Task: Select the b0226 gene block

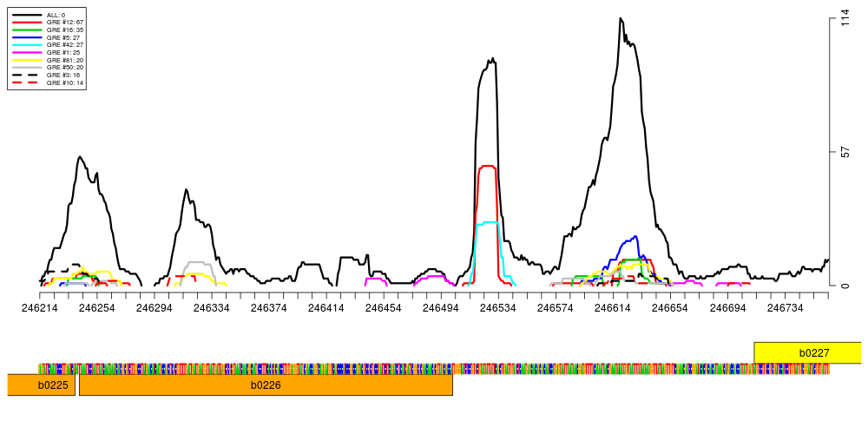Action: click(x=266, y=385)
